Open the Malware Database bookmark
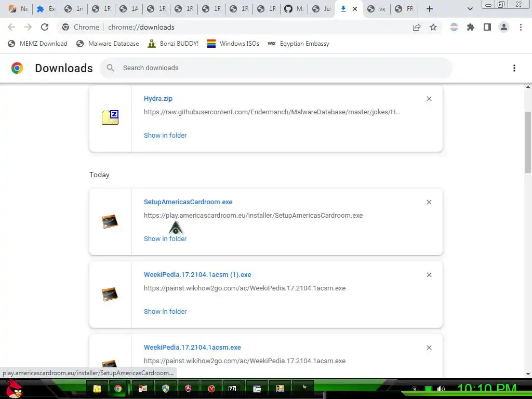The width and height of the screenshot is (532, 399). click(x=108, y=44)
